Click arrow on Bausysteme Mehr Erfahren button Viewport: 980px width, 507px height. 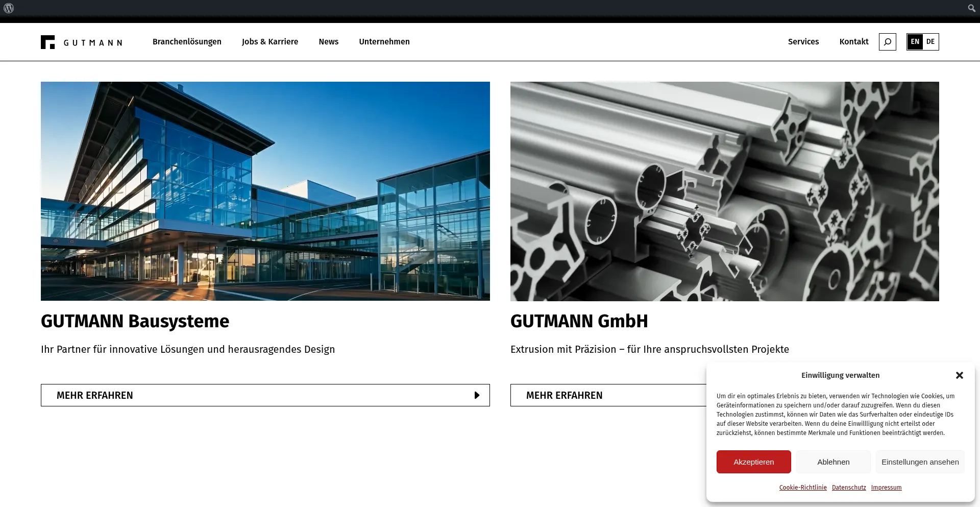pyautogui.click(x=477, y=395)
